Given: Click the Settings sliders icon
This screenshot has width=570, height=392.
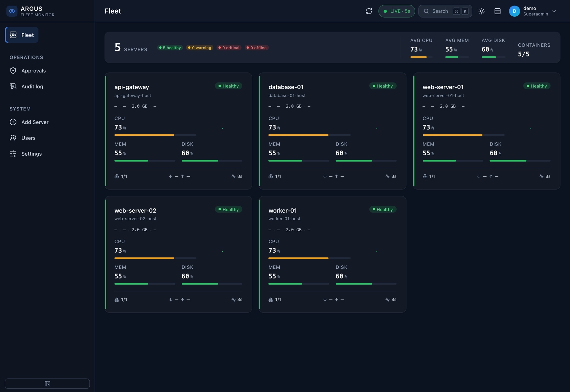Looking at the screenshot, I should click(x=13, y=154).
